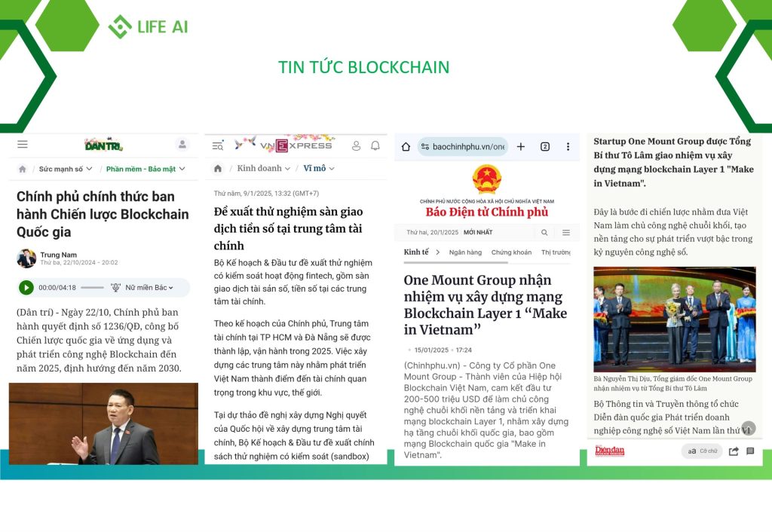This screenshot has height=532, width=772.
Task: Select the Kinh tế tab
Action: click(x=416, y=252)
